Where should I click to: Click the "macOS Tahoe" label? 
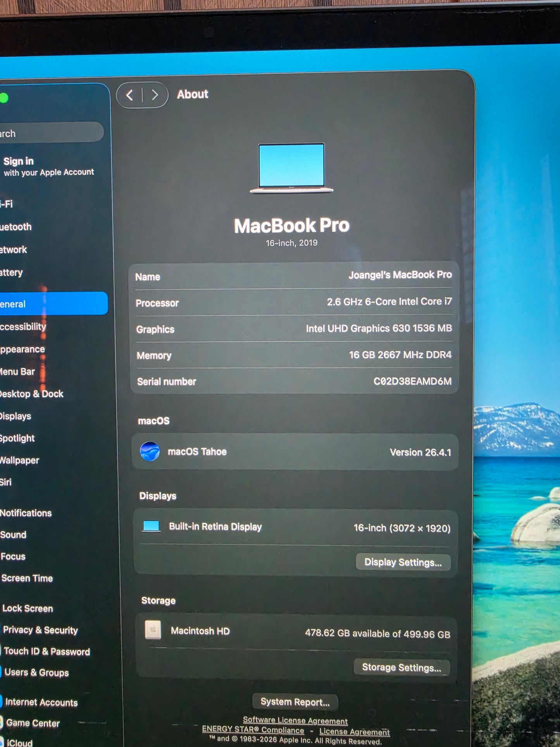(197, 451)
